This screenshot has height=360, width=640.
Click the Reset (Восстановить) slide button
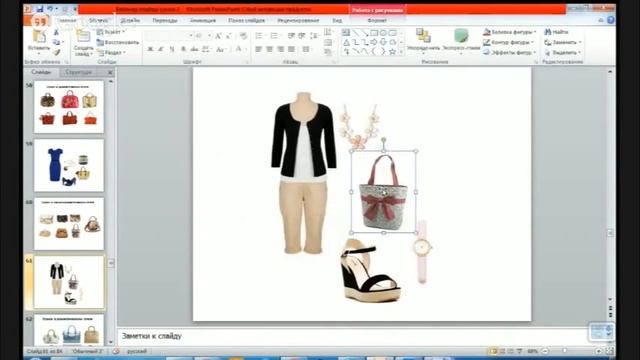(x=118, y=42)
